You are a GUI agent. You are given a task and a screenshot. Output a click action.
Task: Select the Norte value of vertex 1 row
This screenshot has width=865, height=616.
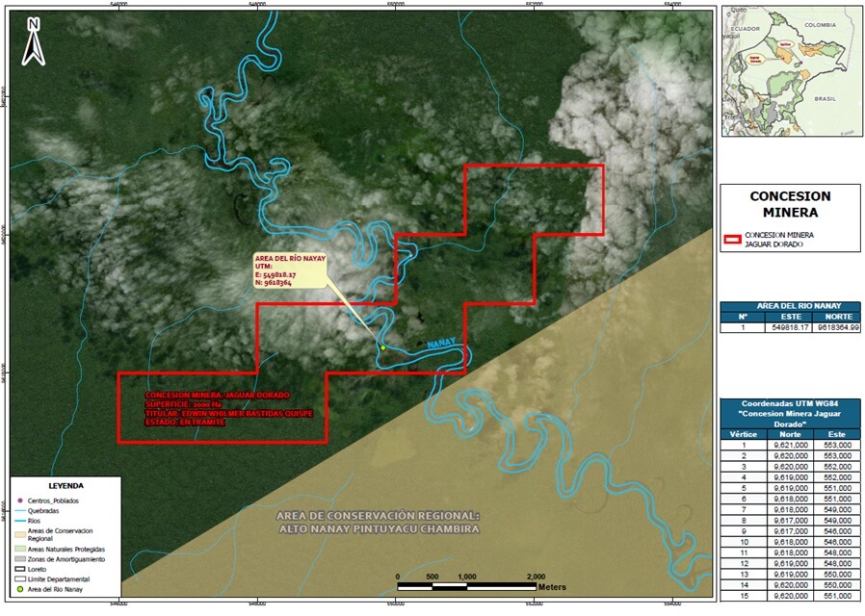(x=790, y=446)
